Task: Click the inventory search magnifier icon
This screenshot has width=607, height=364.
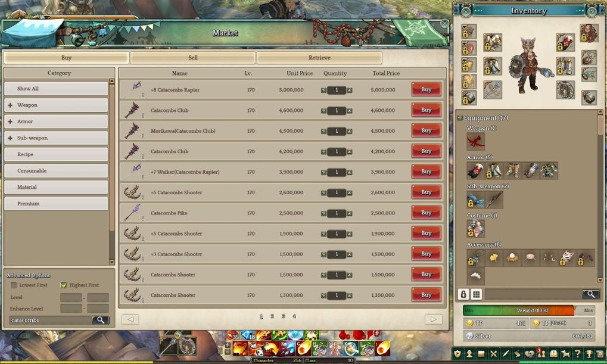Action: click(x=590, y=294)
